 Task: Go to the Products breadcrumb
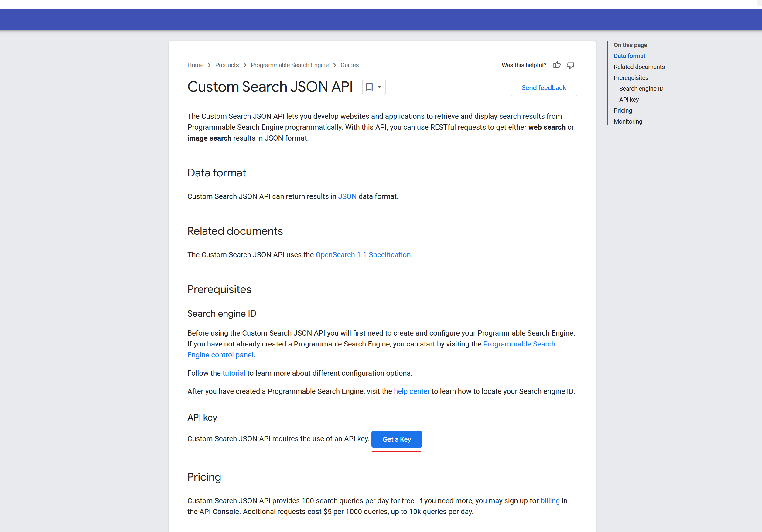(x=227, y=65)
